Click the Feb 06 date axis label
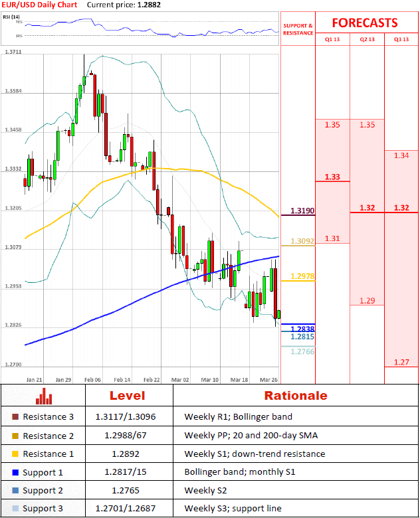420x518 pixels. pyautogui.click(x=92, y=380)
